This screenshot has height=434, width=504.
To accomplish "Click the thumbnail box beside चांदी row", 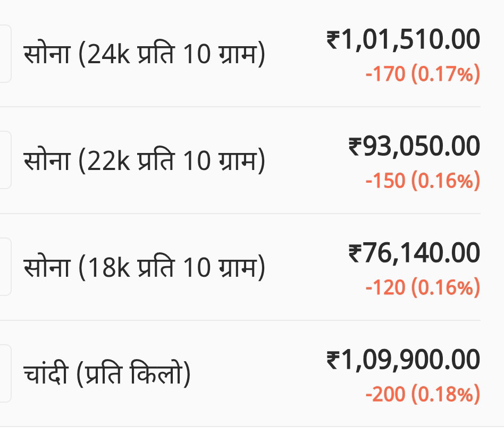I will pos(5,373).
